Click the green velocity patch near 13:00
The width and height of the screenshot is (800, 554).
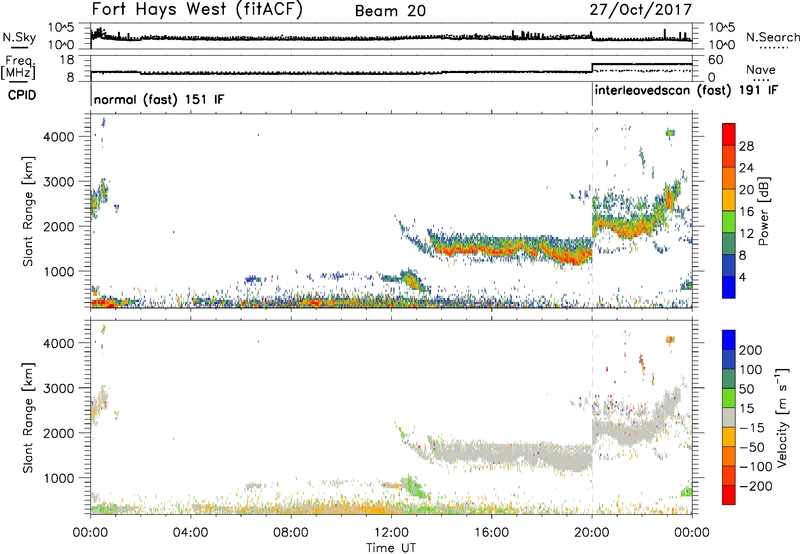point(414,486)
